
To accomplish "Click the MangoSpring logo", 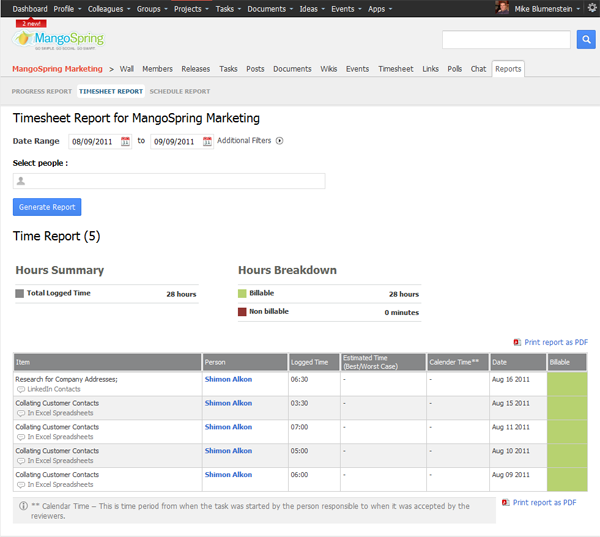I will tap(58, 39).
